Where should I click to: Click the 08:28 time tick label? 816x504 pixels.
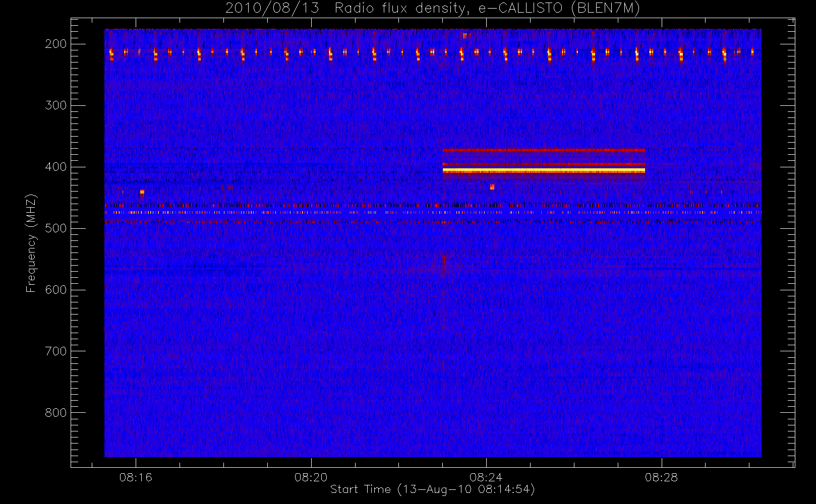(661, 477)
